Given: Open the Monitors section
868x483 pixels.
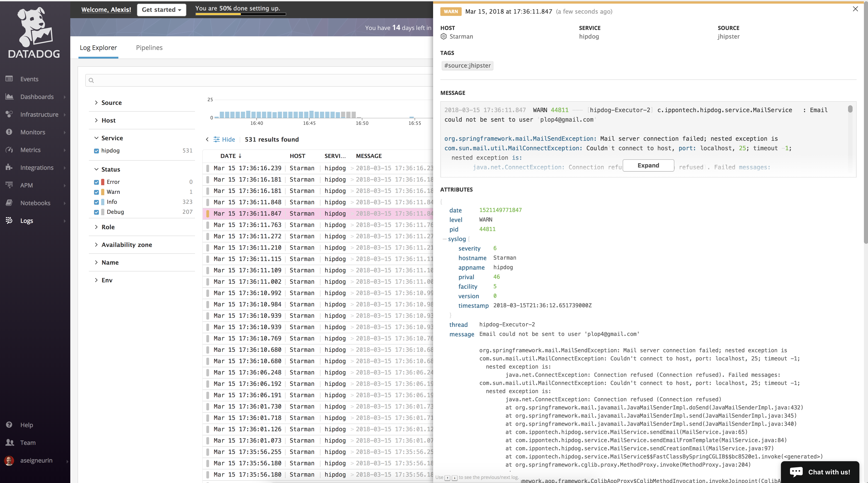Looking at the screenshot, I should (x=32, y=131).
